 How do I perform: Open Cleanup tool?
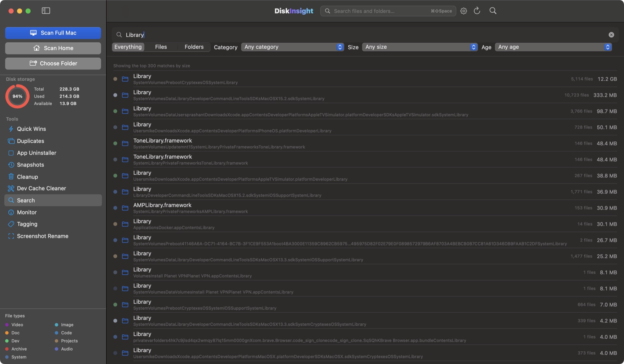coord(53,177)
